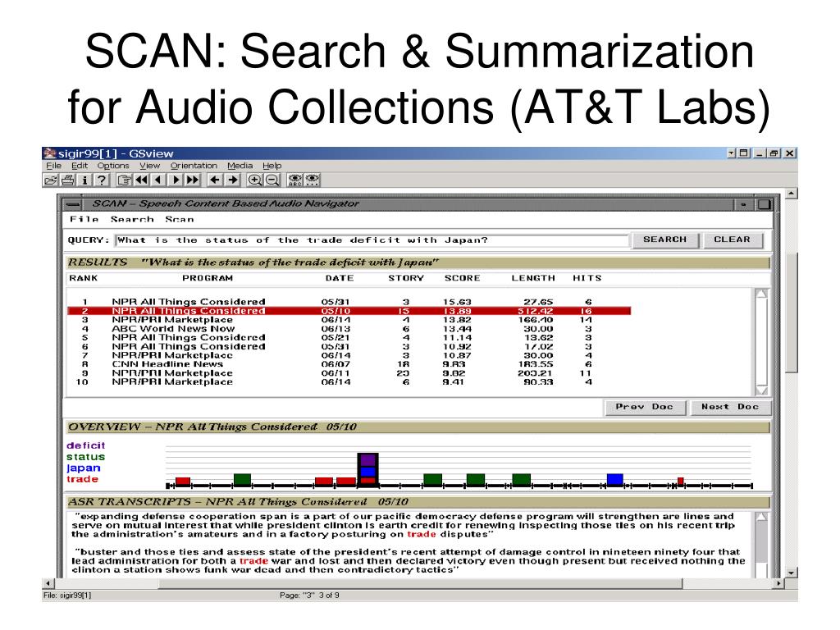Viewport: 840px width, 630px height.
Task: Open the Edit menu
Action: [80, 166]
